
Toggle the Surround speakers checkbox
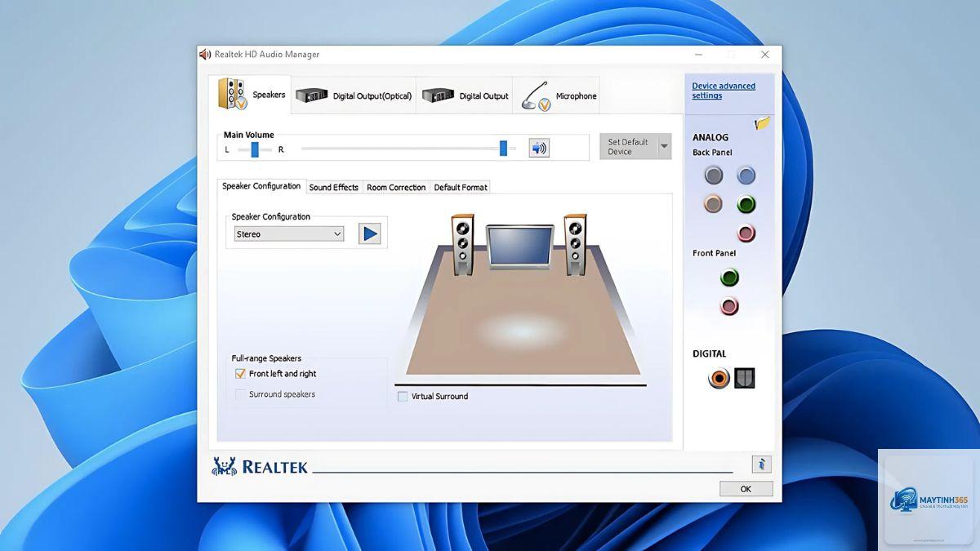[x=240, y=394]
